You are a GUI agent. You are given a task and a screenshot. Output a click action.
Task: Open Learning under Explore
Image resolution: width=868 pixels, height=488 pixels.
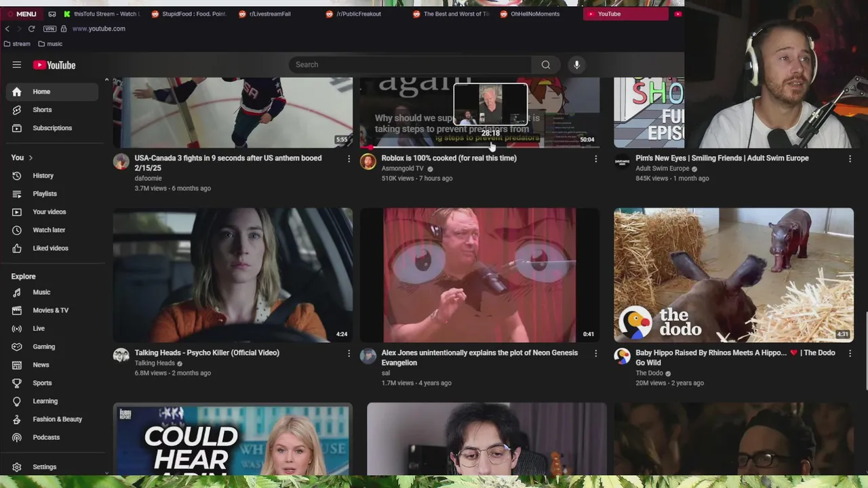pos(52,401)
